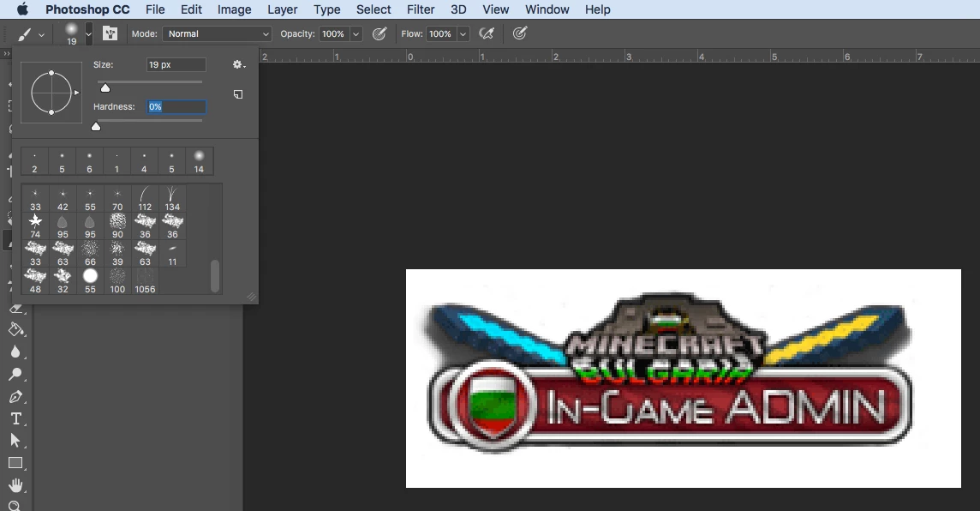Select the Horizontal Type tool
Viewport: 980px width, 511px height.
[x=16, y=418]
